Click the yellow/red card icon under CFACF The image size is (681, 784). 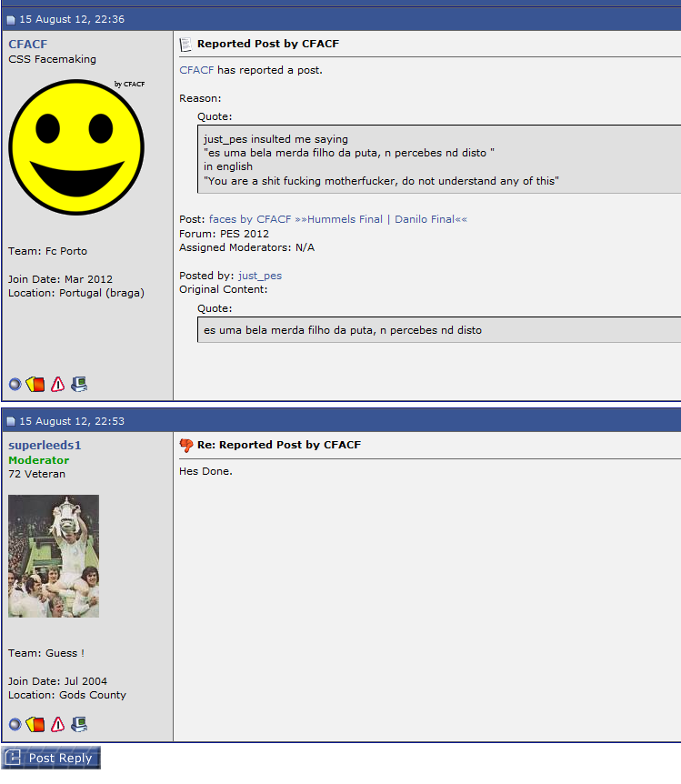point(35,385)
